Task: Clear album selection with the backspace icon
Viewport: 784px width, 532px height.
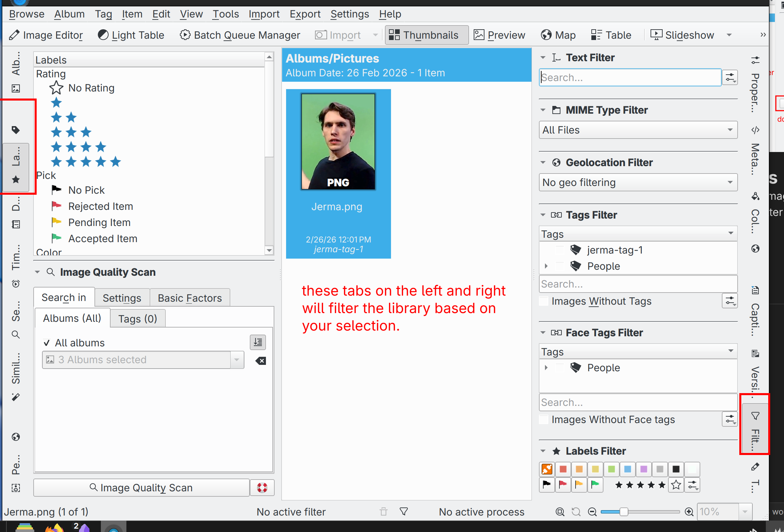Action: 261,360
